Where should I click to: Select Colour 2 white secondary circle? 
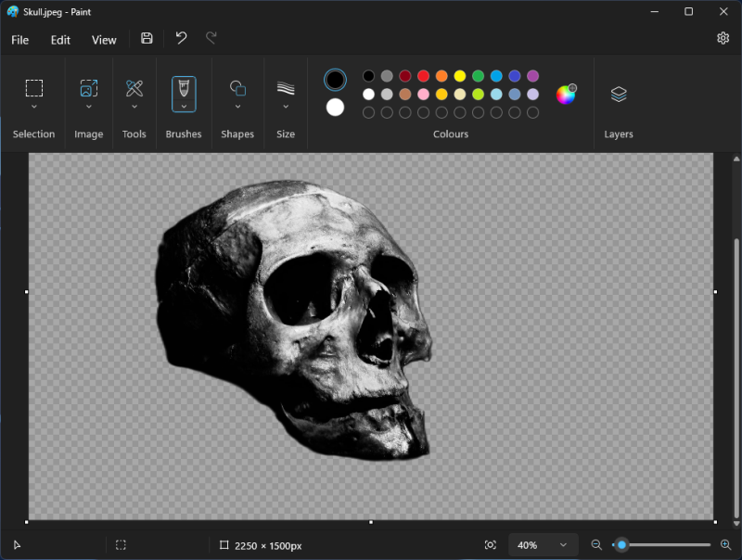[x=335, y=108]
